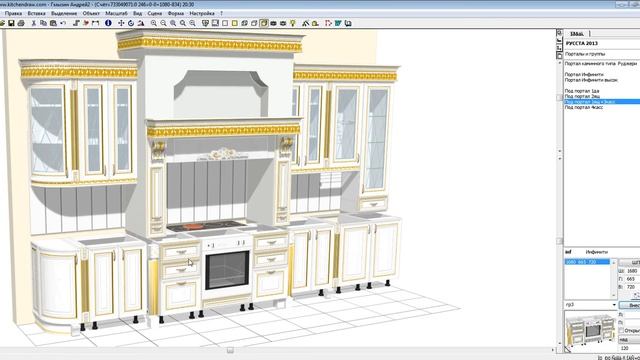
Task: Select Портал Инфинити высок list item
Action: [591, 80]
